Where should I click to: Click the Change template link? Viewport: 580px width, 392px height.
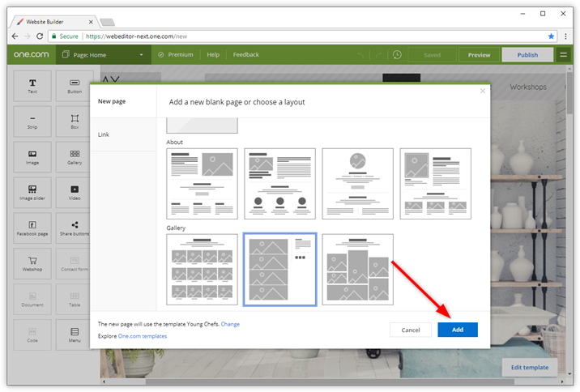(230, 324)
